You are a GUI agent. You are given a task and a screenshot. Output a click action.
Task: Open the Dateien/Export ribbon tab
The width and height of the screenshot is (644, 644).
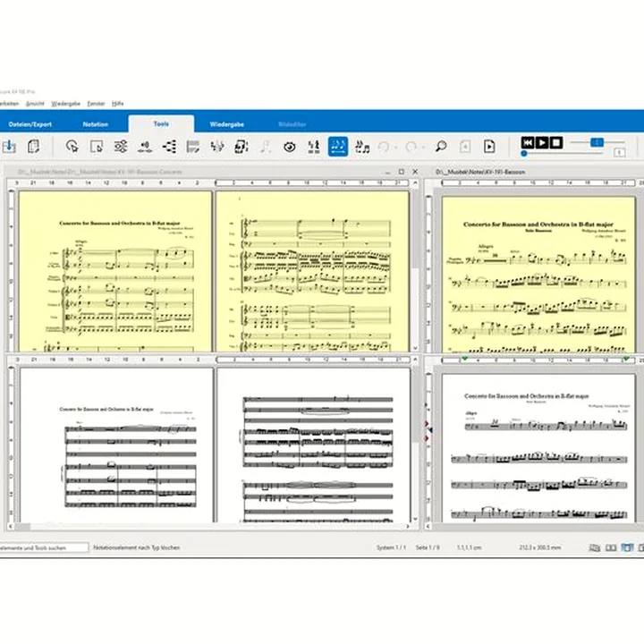pyautogui.click(x=30, y=124)
